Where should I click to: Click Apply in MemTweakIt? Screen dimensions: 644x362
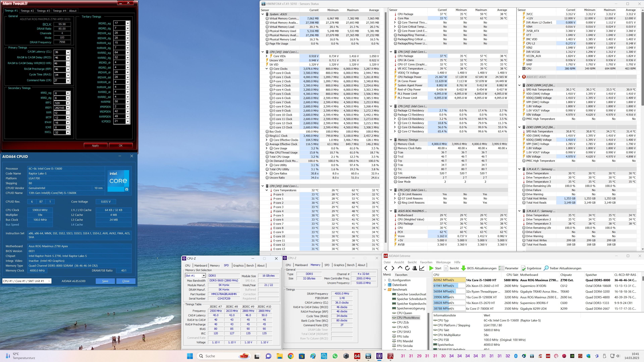point(95,146)
